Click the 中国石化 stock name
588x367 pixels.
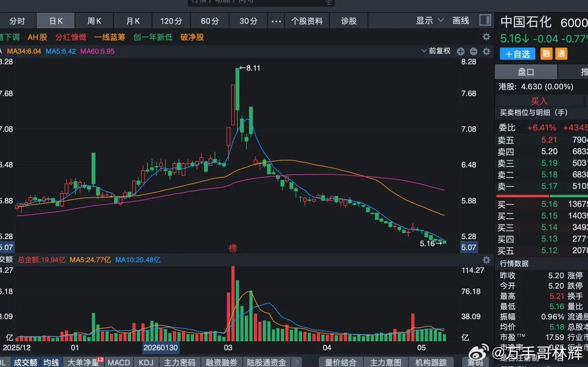coord(526,22)
